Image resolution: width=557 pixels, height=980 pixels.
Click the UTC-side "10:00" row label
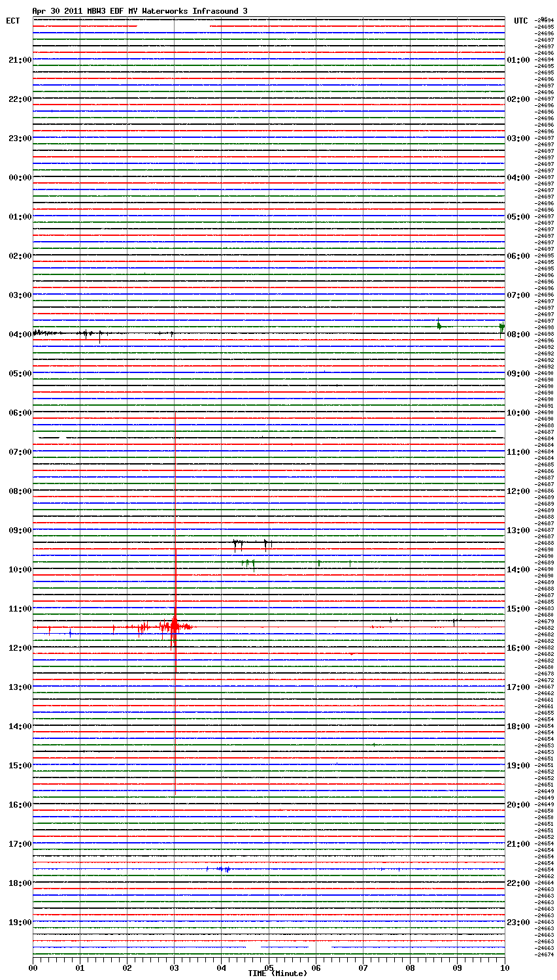[518, 413]
